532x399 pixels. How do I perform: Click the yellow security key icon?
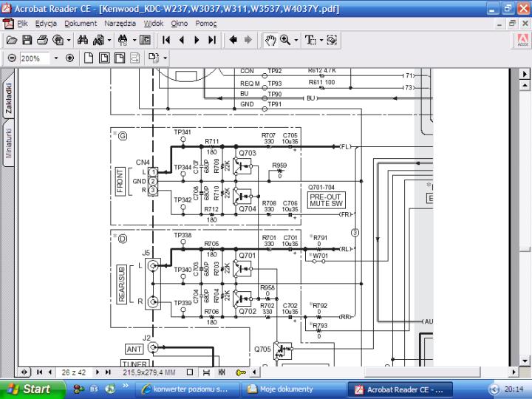tap(241, 372)
